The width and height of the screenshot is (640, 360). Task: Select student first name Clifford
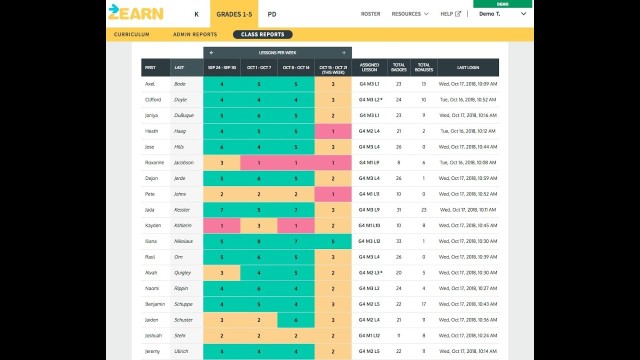(x=153, y=100)
